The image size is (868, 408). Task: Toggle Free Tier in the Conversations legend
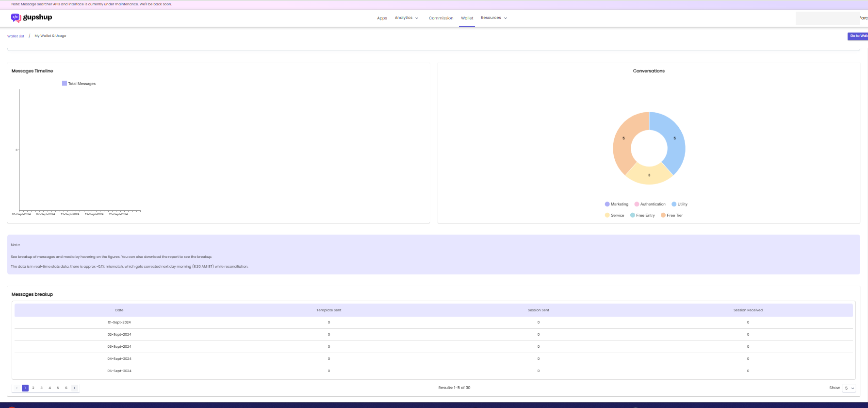click(671, 215)
